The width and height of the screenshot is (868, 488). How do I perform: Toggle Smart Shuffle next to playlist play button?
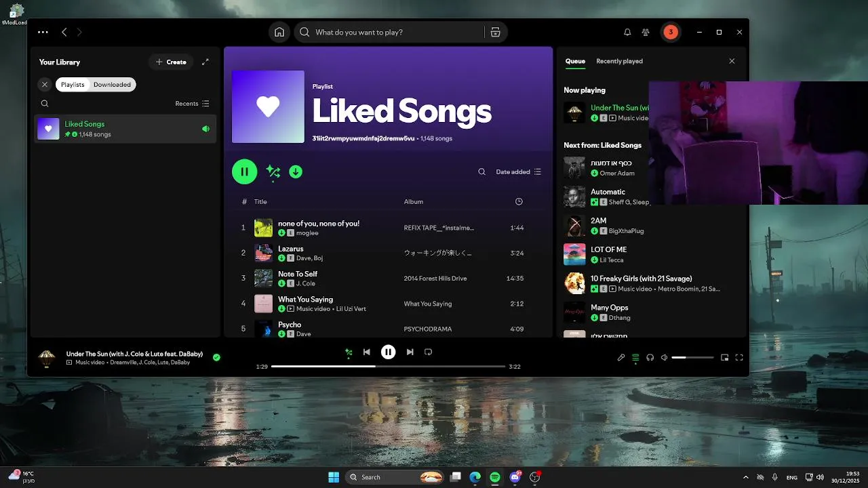tap(273, 171)
